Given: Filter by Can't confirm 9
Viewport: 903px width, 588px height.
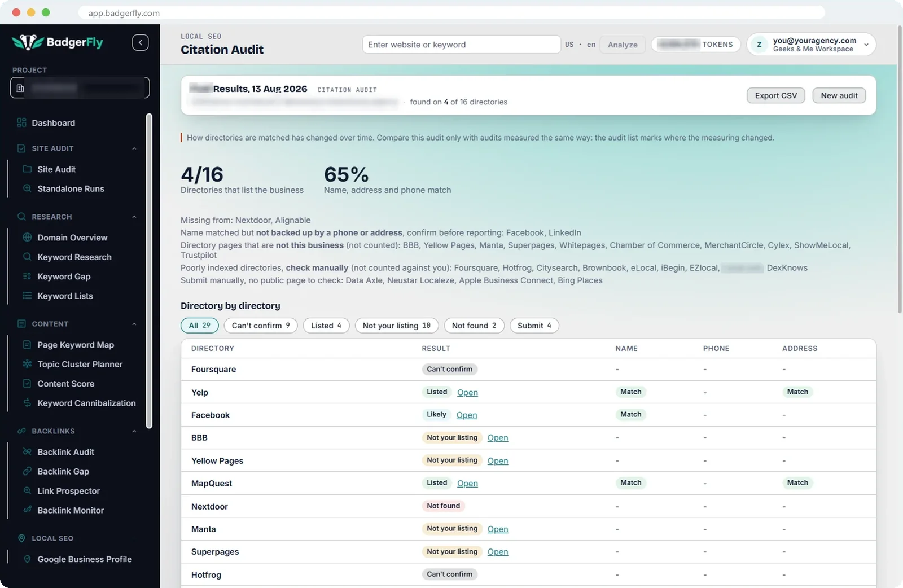Looking at the screenshot, I should coord(261,326).
